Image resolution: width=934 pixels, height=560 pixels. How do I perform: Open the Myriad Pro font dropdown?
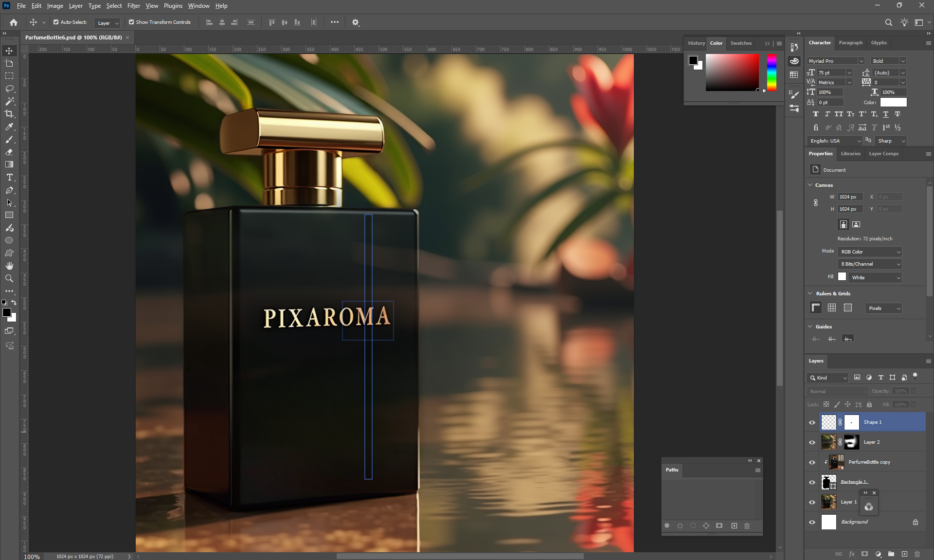(861, 61)
